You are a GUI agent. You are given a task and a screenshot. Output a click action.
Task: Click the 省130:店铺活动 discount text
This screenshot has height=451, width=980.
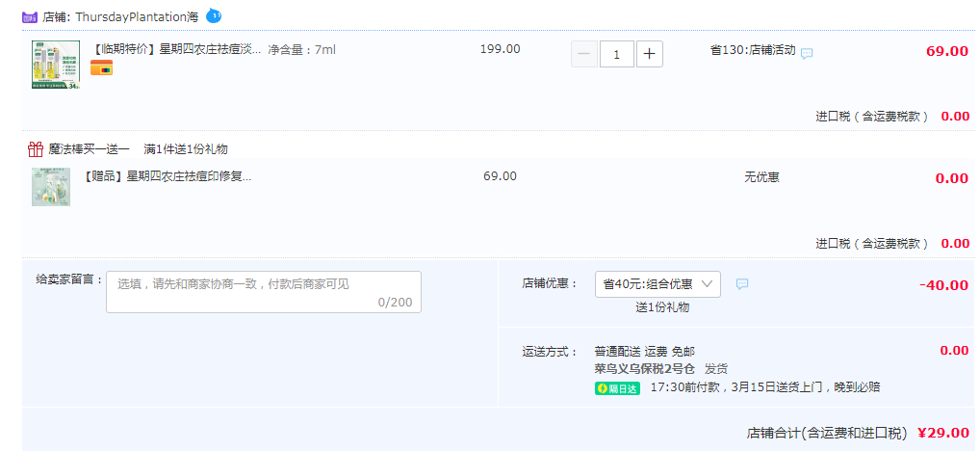753,51
